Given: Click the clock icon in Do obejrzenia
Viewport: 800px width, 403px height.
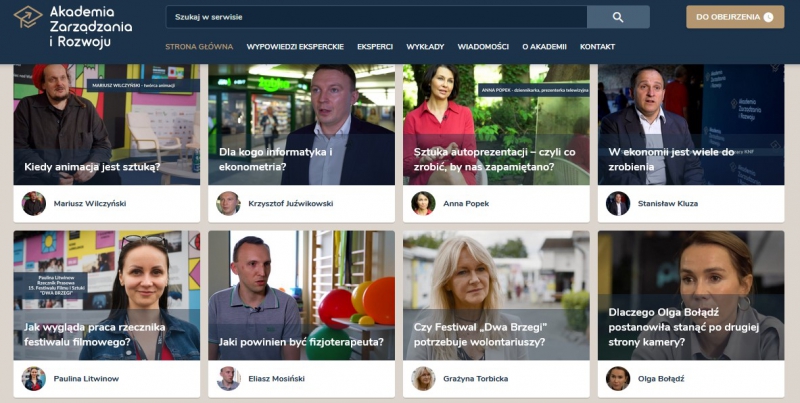Looking at the screenshot, I should coord(768,17).
